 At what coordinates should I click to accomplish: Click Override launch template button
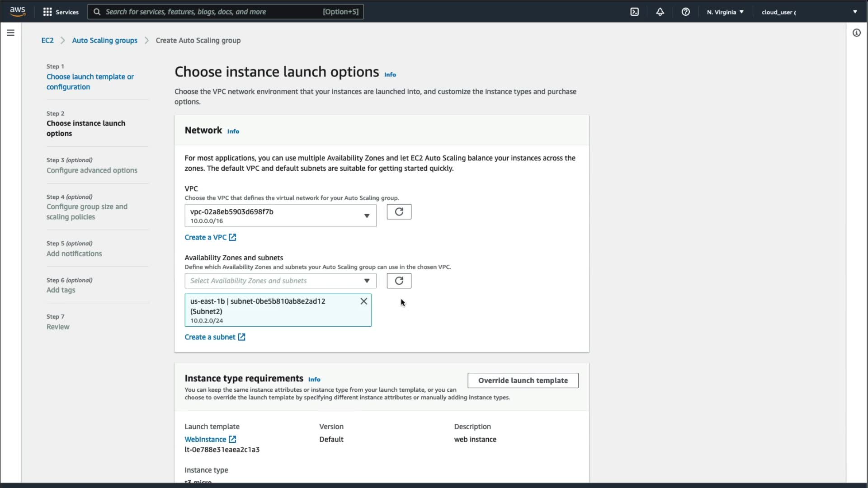(523, 380)
